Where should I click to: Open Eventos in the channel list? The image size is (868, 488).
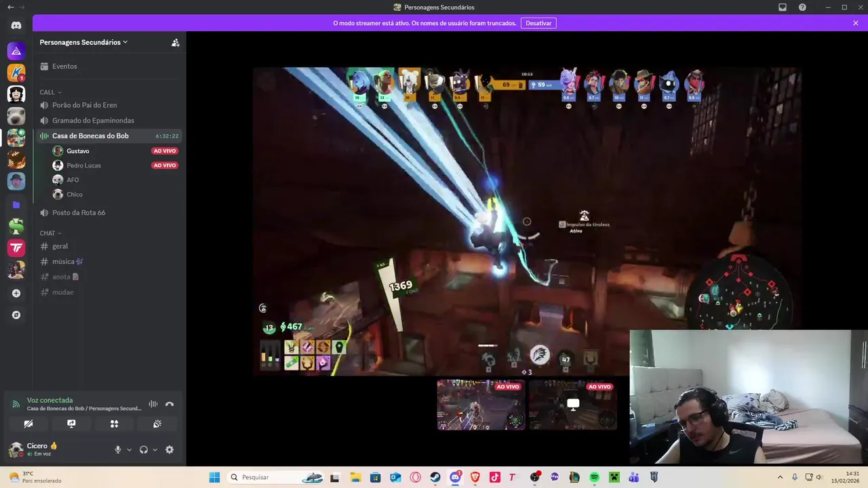(x=108, y=66)
